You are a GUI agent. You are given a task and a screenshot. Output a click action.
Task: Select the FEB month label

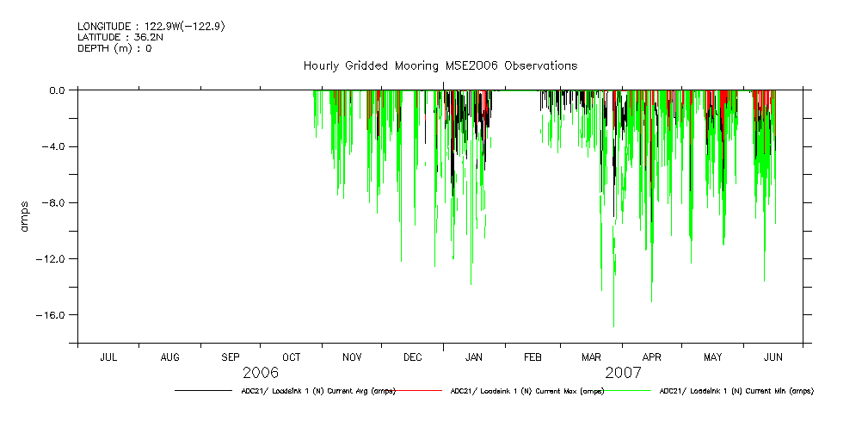coord(532,356)
